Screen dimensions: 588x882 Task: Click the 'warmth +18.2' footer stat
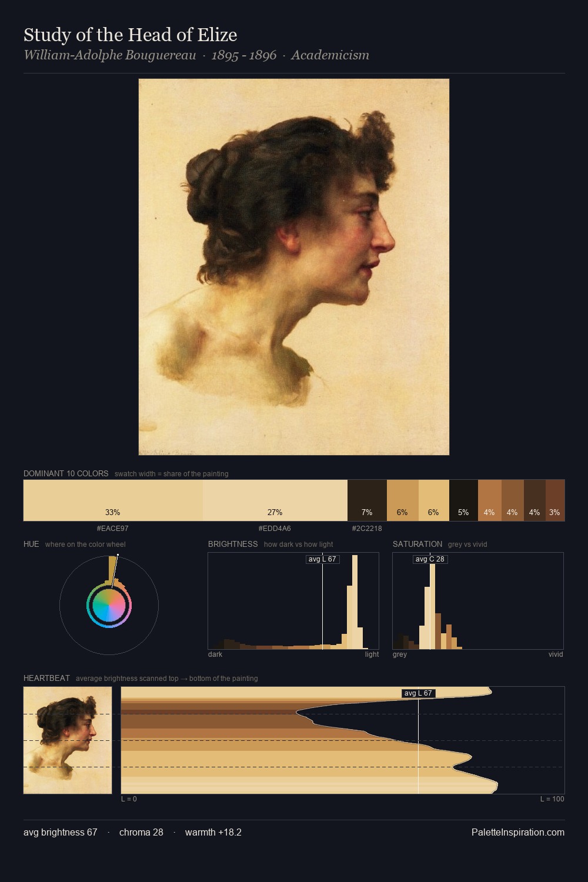coord(213,832)
